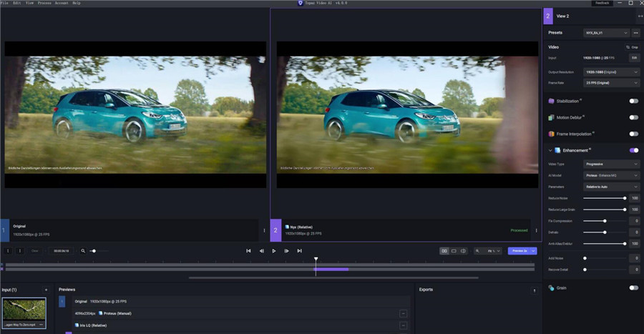
Task: Click the timeline zoom magnifier icon
Action: tap(83, 251)
